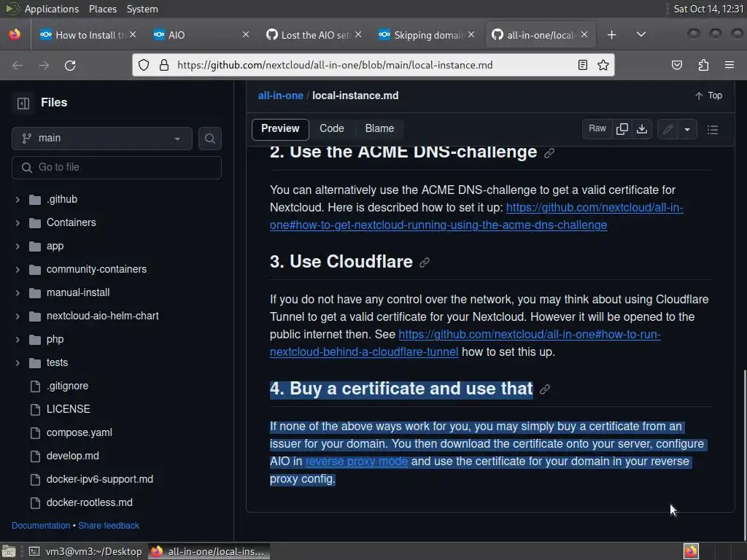This screenshot has height=560, width=747.
Task: Switch to vm3 terminal taskbar window
Action: (x=86, y=551)
